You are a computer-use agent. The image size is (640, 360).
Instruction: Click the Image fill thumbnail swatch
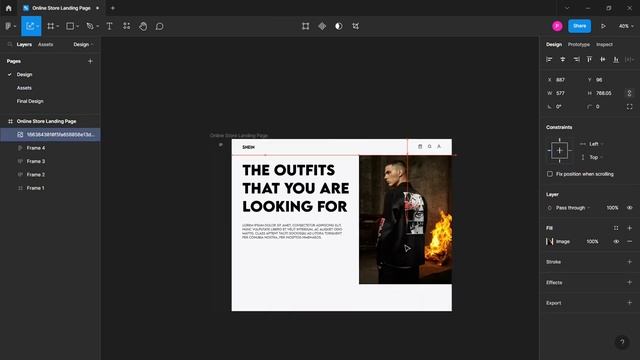pyautogui.click(x=550, y=242)
